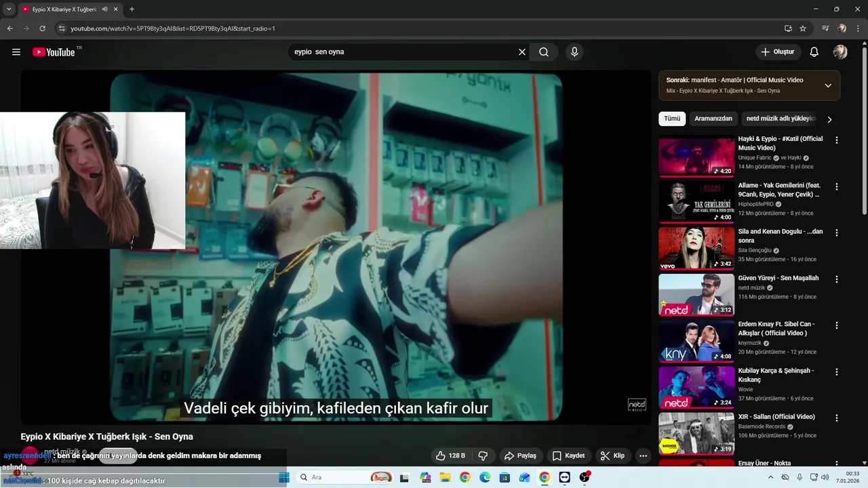This screenshot has width=868, height=488.
Task: Like the video showing 128 B
Action: click(x=451, y=455)
